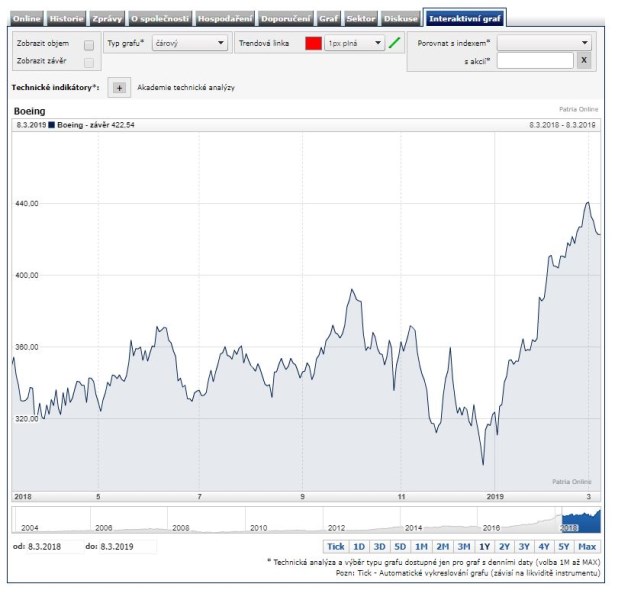Image resolution: width=631 pixels, height=600 pixels.
Task: Click the s akcií comparison input field
Action: coord(535,61)
